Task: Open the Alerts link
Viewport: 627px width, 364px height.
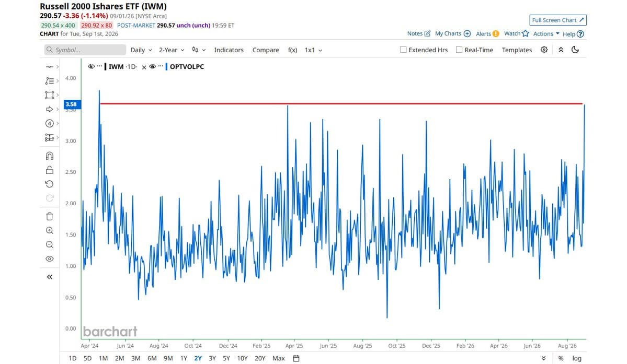Action: click(x=487, y=33)
